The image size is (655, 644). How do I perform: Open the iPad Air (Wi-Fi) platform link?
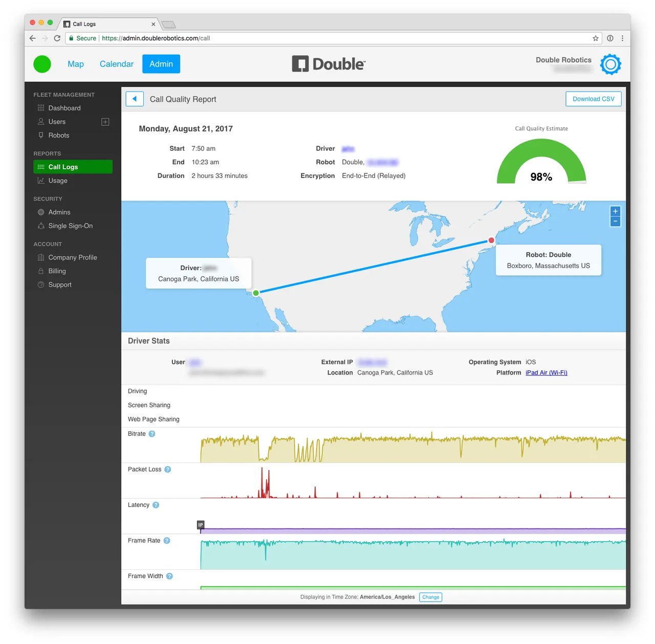pos(547,373)
